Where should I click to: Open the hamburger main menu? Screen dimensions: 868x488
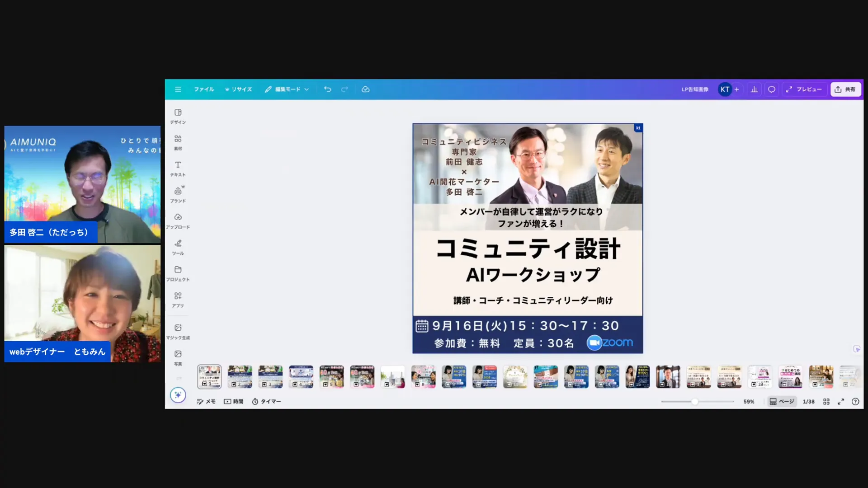[178, 89]
